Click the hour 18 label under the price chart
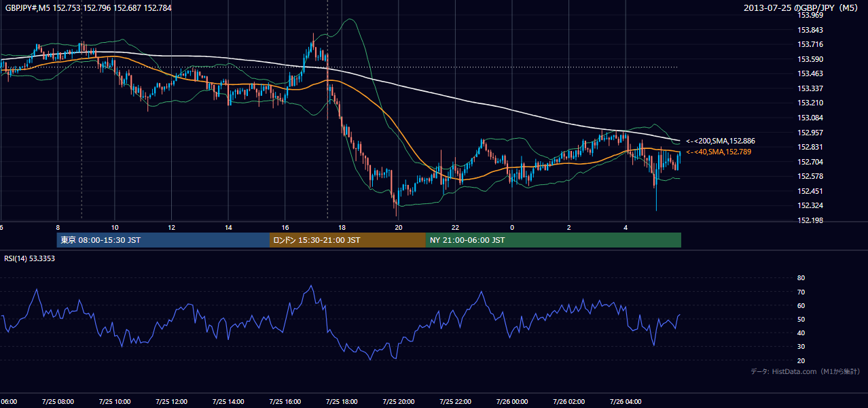 [342, 228]
